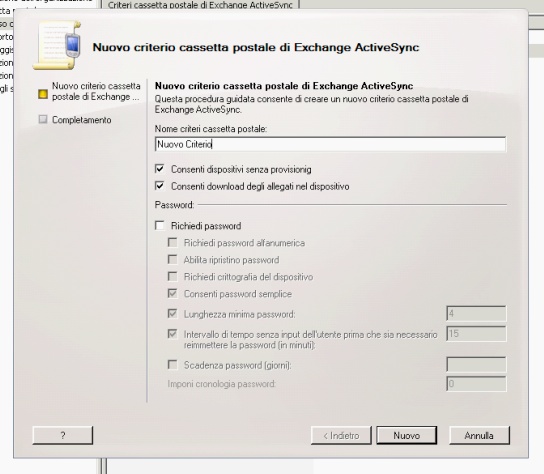Click the Indietro back button

pyautogui.click(x=341, y=435)
